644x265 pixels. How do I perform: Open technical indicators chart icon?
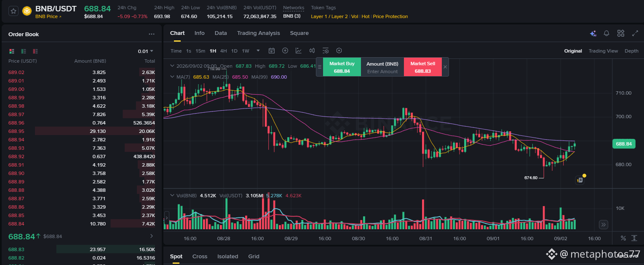tap(299, 51)
